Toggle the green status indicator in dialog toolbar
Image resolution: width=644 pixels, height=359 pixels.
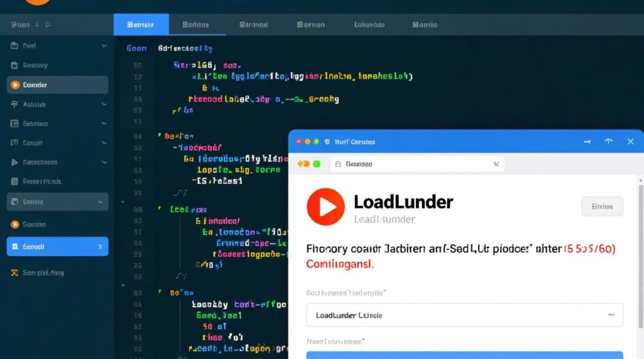coord(317,164)
